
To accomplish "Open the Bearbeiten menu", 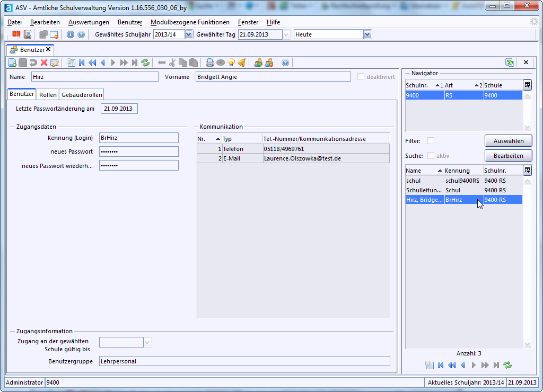I will coord(45,22).
